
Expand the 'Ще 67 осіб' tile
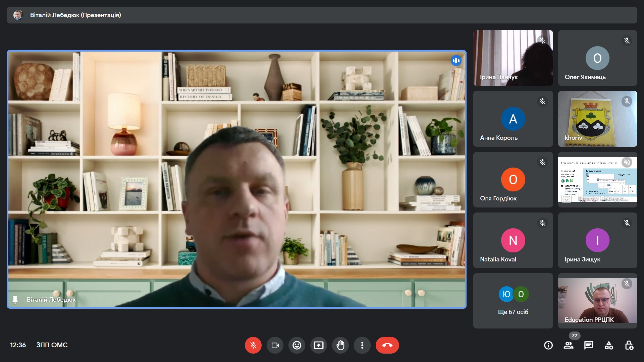(x=513, y=301)
